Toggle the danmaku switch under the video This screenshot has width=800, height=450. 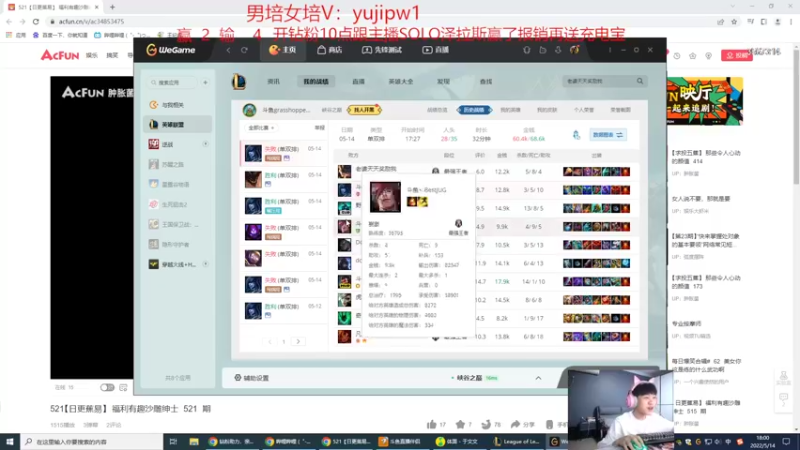107,388
